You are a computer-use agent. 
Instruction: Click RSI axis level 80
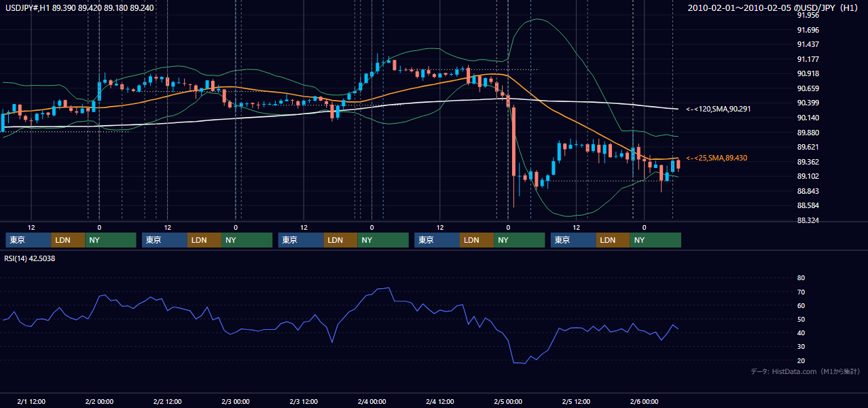[x=801, y=278]
